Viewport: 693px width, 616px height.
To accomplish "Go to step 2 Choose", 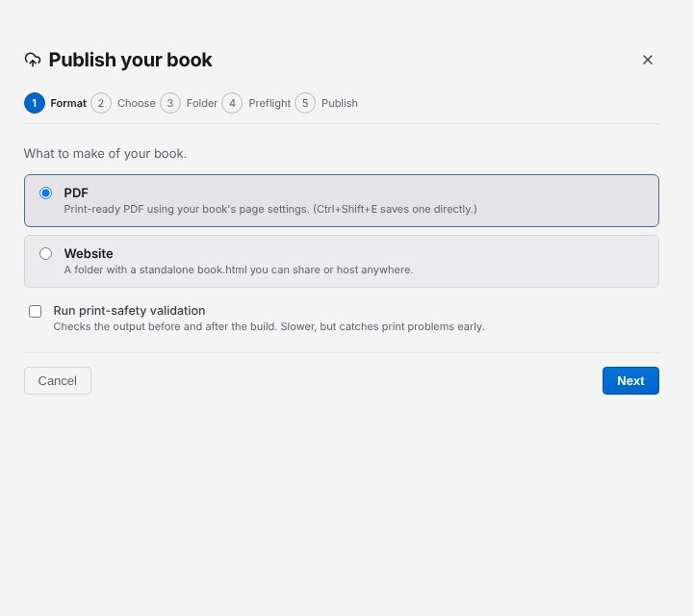I will (123, 103).
